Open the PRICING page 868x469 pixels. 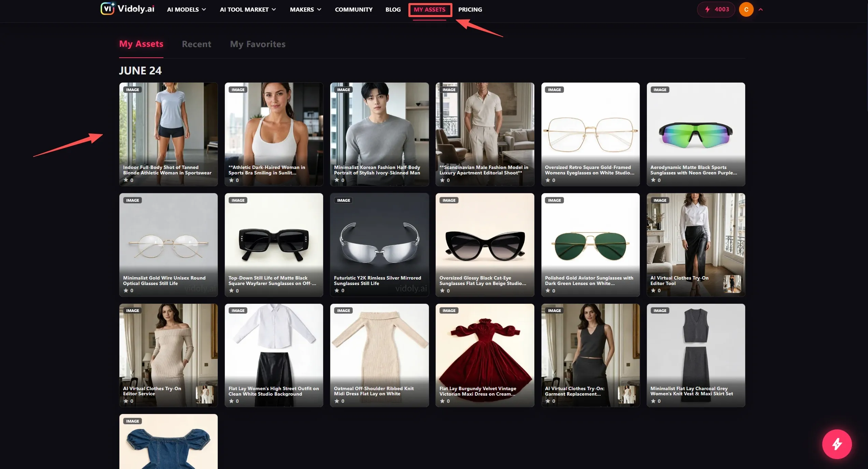(470, 10)
